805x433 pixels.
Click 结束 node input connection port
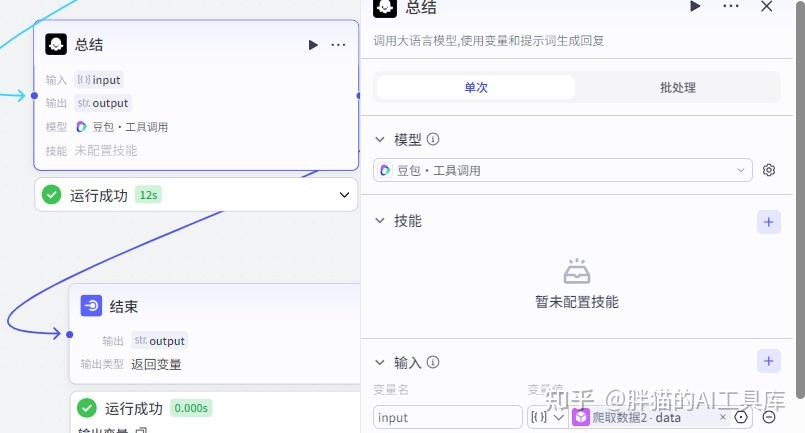(70, 335)
